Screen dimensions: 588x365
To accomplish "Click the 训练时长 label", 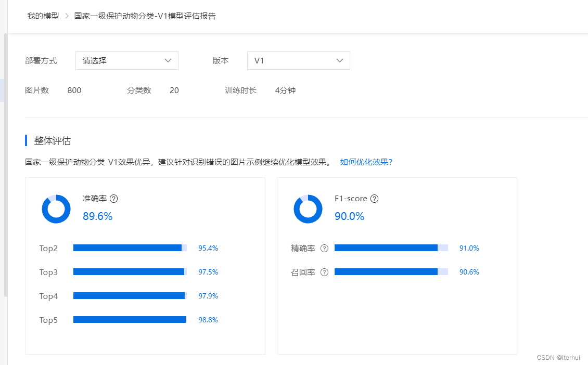I will (240, 90).
